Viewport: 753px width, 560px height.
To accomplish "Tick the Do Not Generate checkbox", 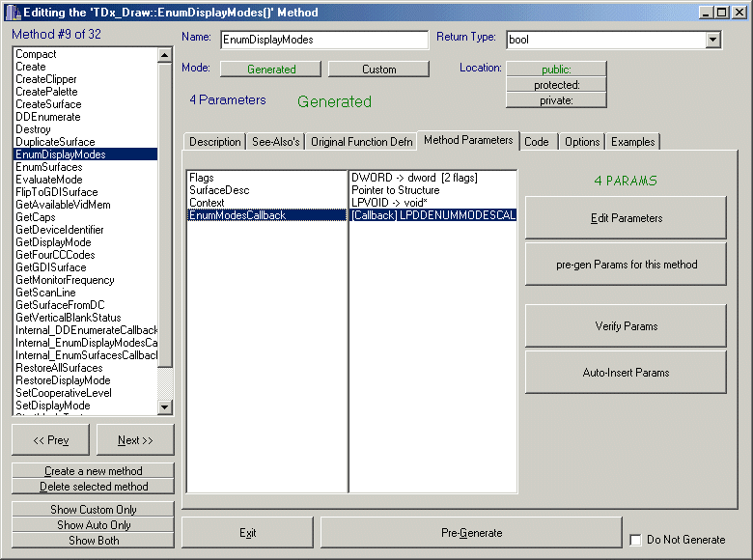I will pyautogui.click(x=635, y=540).
